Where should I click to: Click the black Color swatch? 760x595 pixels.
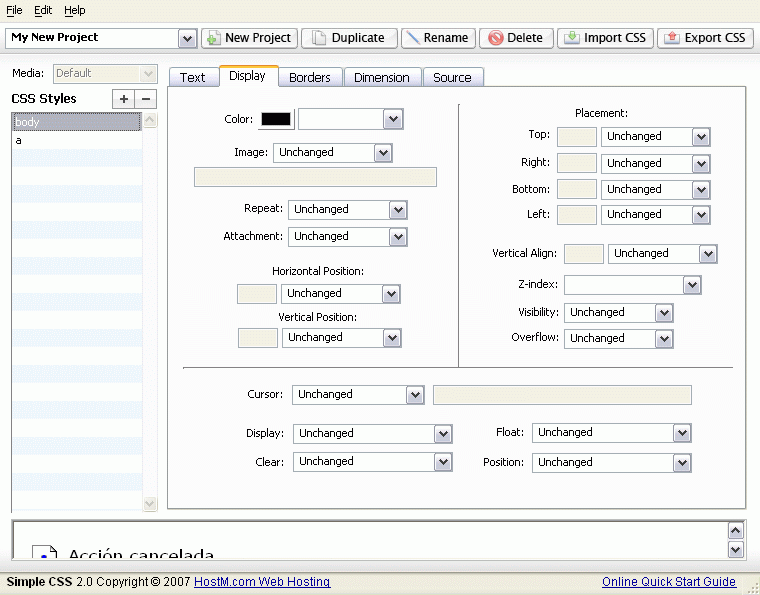pyautogui.click(x=276, y=120)
